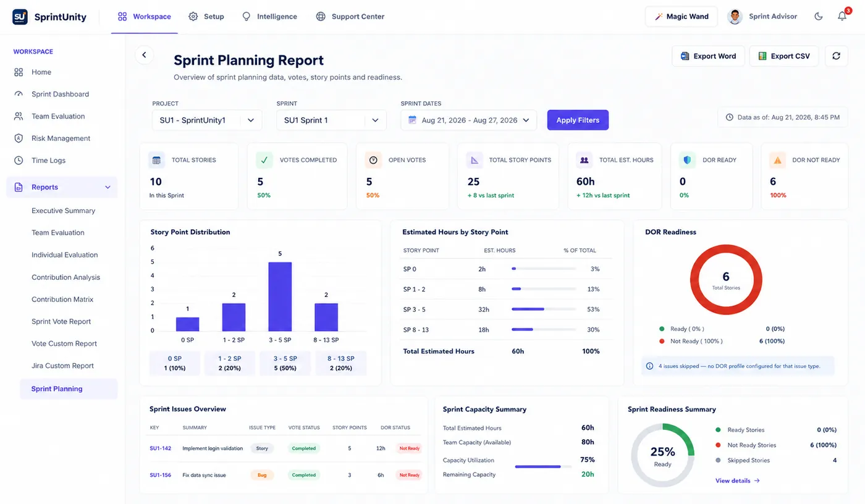
Task: Open notifications bell icon
Action: pos(842,17)
